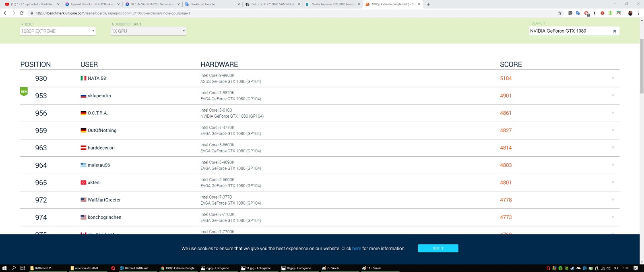Open user malstau56 profile
The image size is (644, 272).
(x=99, y=165)
